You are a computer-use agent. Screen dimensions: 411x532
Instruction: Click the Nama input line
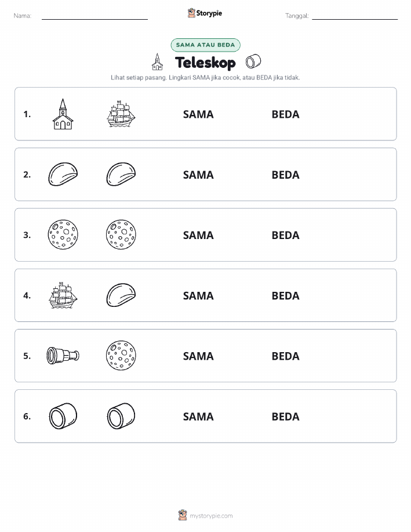coord(94,16)
